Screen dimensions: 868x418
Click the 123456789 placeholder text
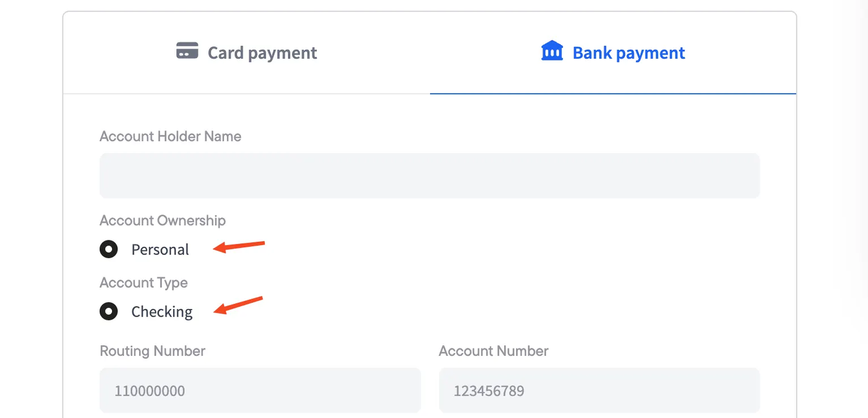click(x=489, y=391)
